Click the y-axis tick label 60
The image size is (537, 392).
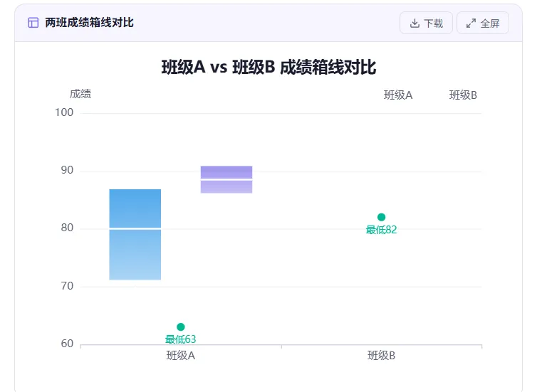pos(67,344)
